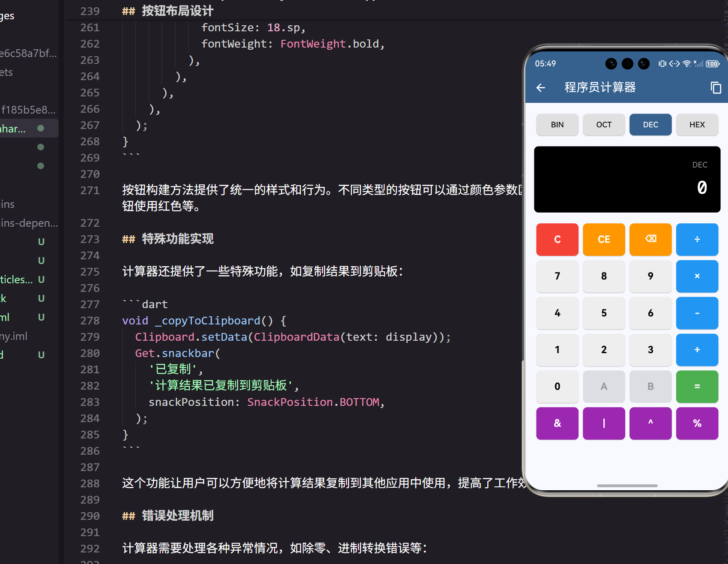Tap digit 4 on the keypad
Viewport: 728px width, 564px height.
(x=557, y=313)
